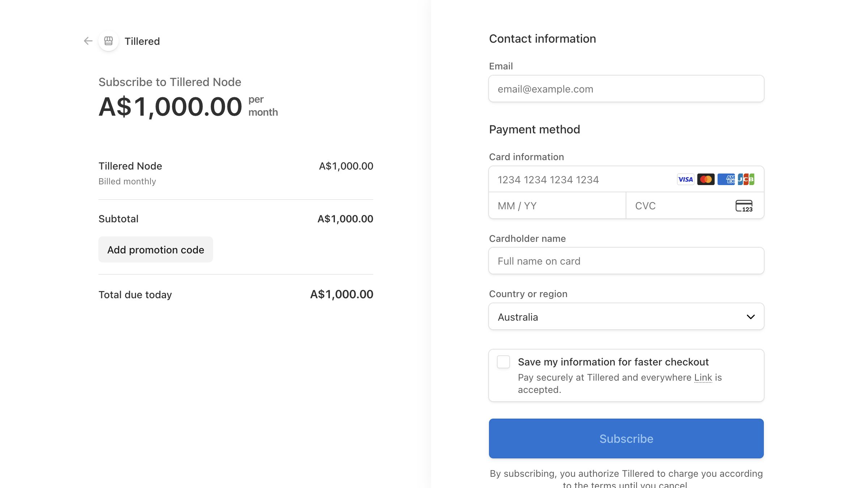Expand the Australia country selector
This screenshot has width=868, height=488.
coord(626,317)
